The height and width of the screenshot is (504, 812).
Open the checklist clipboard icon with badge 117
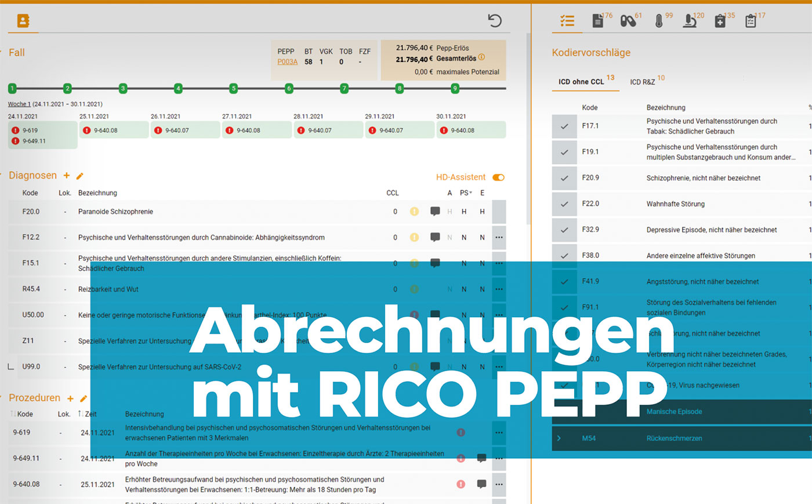751,21
